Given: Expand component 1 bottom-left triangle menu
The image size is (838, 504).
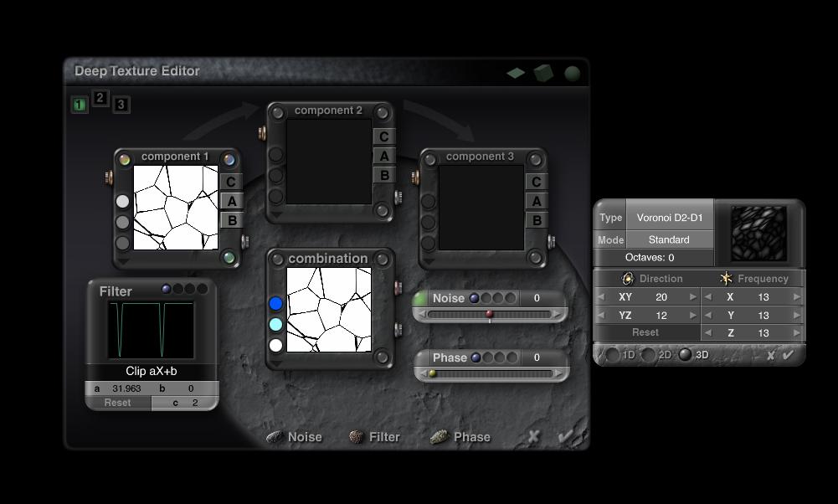Looking at the screenshot, I should pyautogui.click(x=123, y=262).
